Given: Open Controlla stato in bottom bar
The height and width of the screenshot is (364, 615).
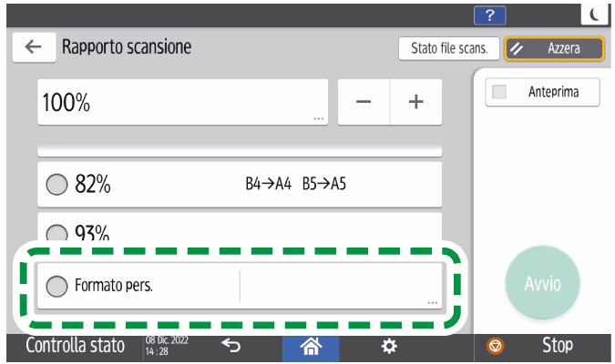Looking at the screenshot, I should pos(75,346).
